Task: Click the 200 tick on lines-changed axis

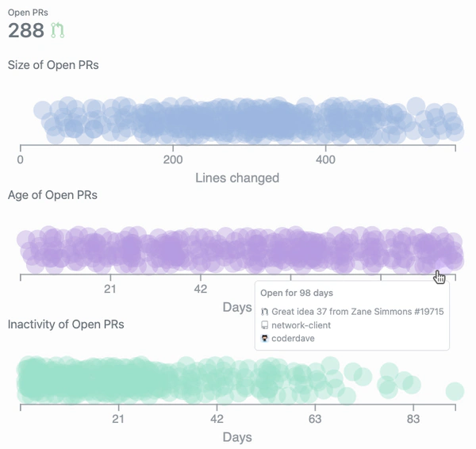Action: pyautogui.click(x=173, y=159)
